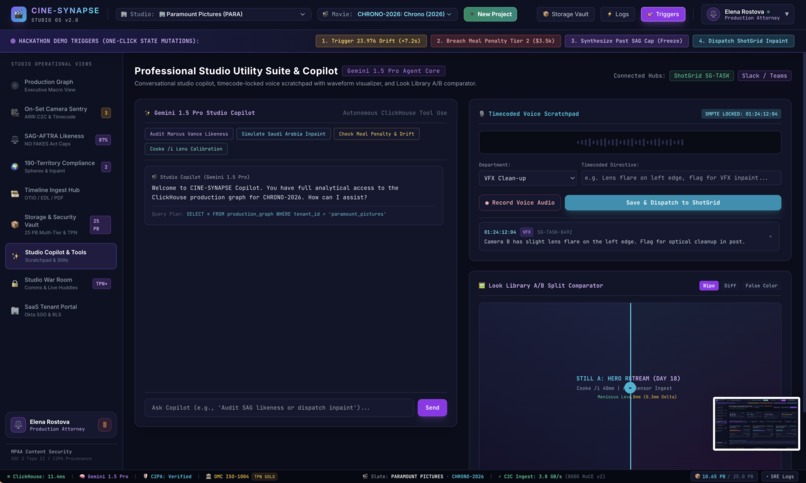Open Studio War Room view

61,284
